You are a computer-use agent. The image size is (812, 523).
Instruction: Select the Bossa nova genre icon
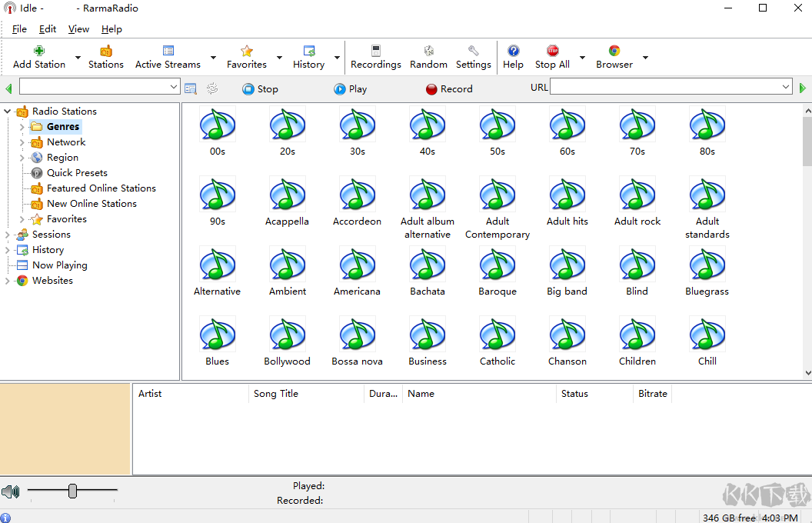pos(357,335)
